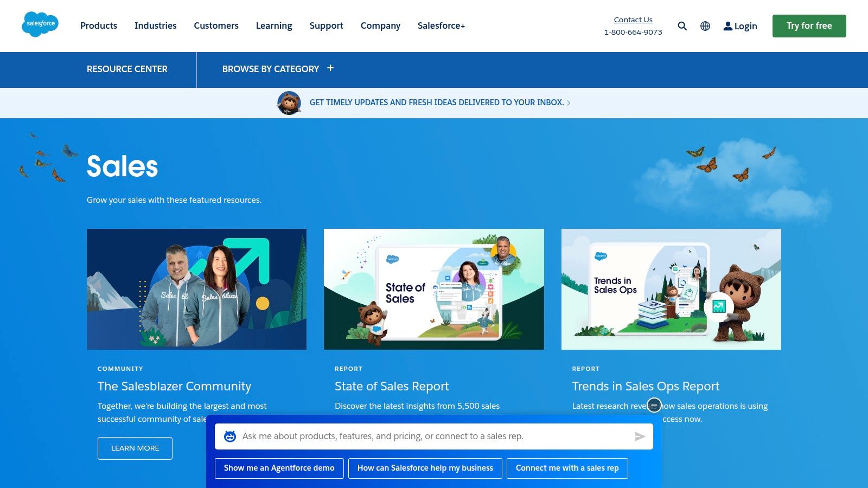Image resolution: width=868 pixels, height=488 pixels.
Task: Click the Sales page heading
Action: tap(123, 166)
